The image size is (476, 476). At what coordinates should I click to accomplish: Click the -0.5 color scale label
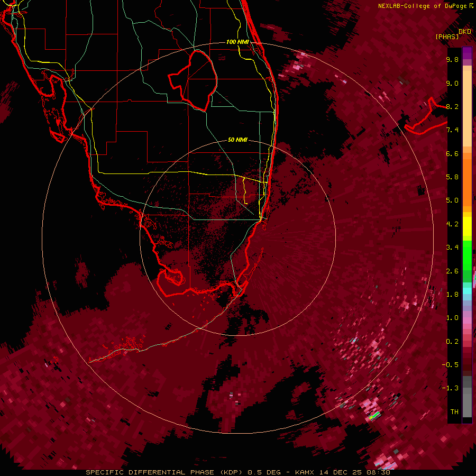[x=450, y=365]
